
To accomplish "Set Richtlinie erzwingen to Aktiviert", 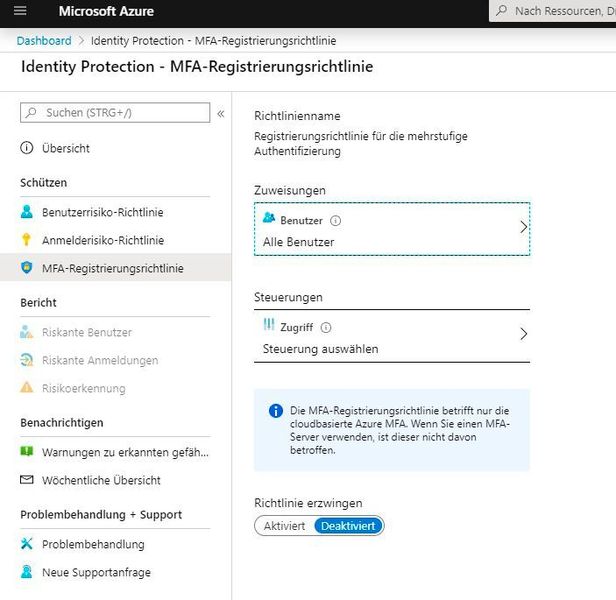I will click(284, 526).
